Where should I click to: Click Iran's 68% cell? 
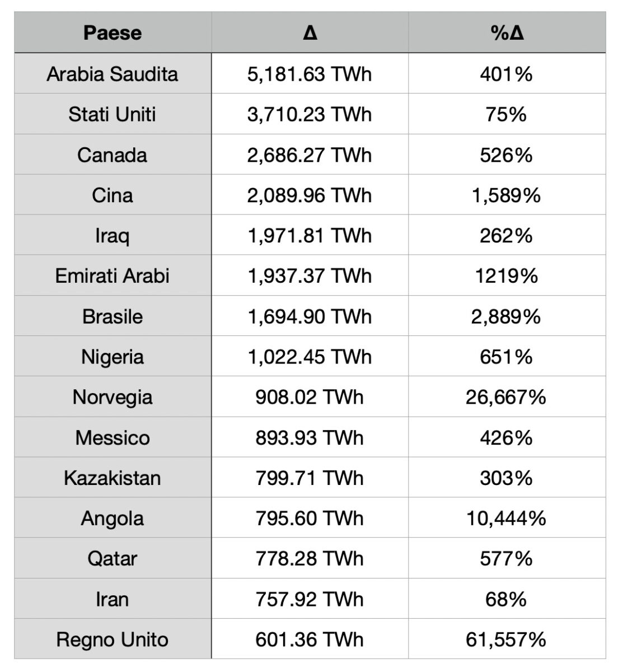coord(507,599)
